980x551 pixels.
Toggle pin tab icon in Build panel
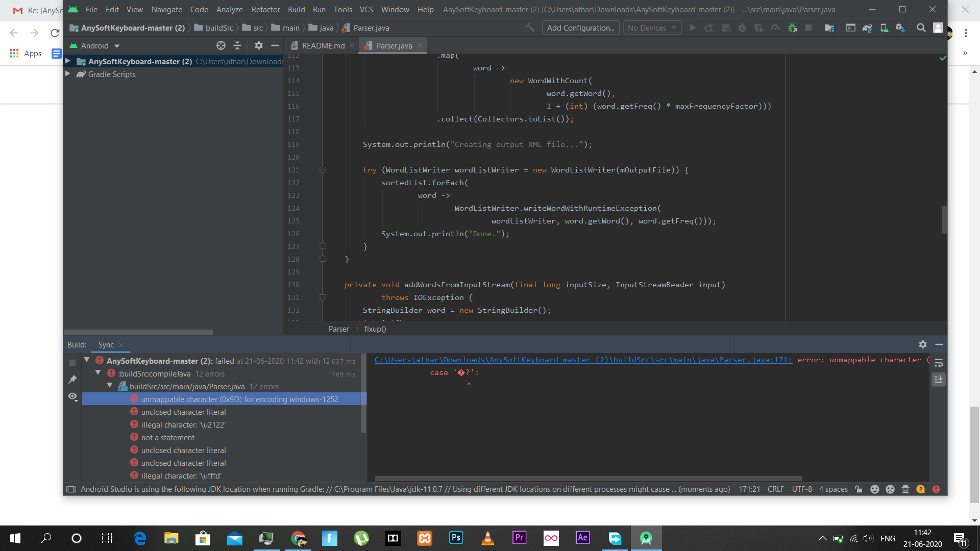point(72,380)
